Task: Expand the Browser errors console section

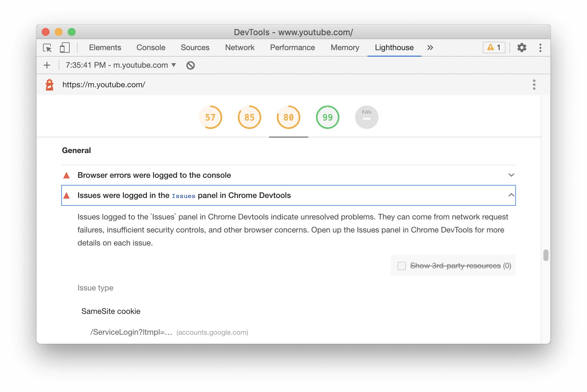Action: [511, 175]
